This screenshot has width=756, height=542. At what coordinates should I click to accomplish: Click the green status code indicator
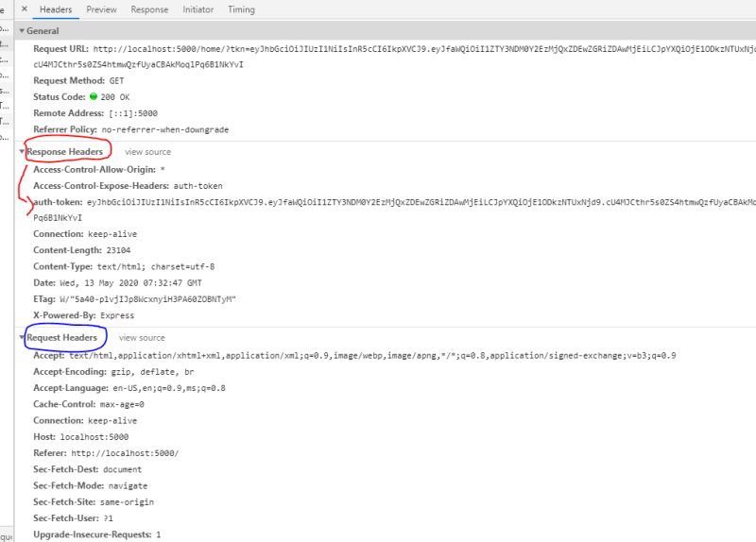point(94,96)
